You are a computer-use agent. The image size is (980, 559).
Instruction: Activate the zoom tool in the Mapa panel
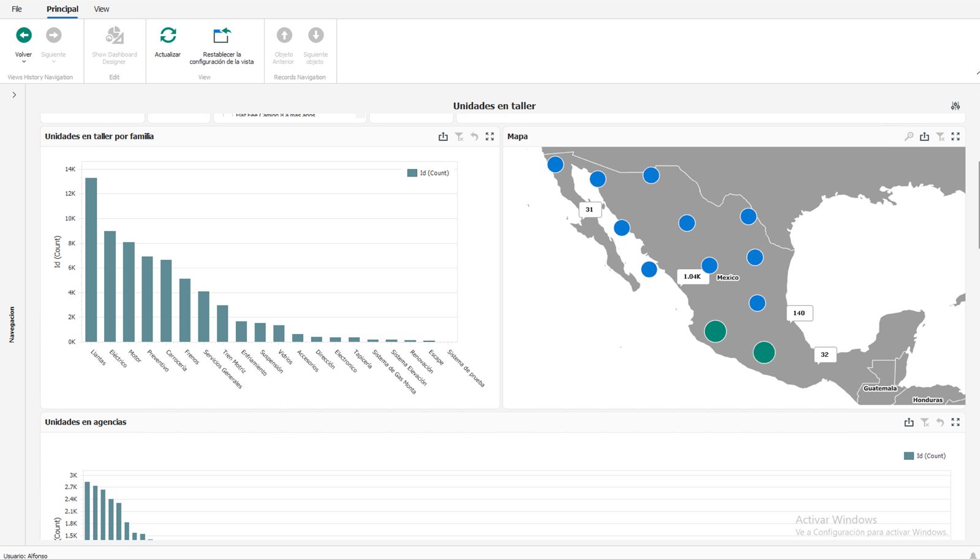pyautogui.click(x=908, y=137)
